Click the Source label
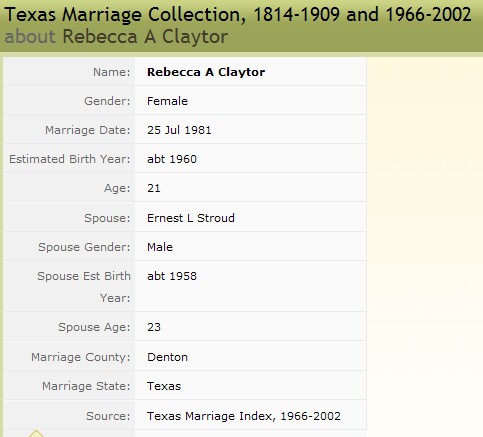This screenshot has width=483, height=437. tap(108, 416)
